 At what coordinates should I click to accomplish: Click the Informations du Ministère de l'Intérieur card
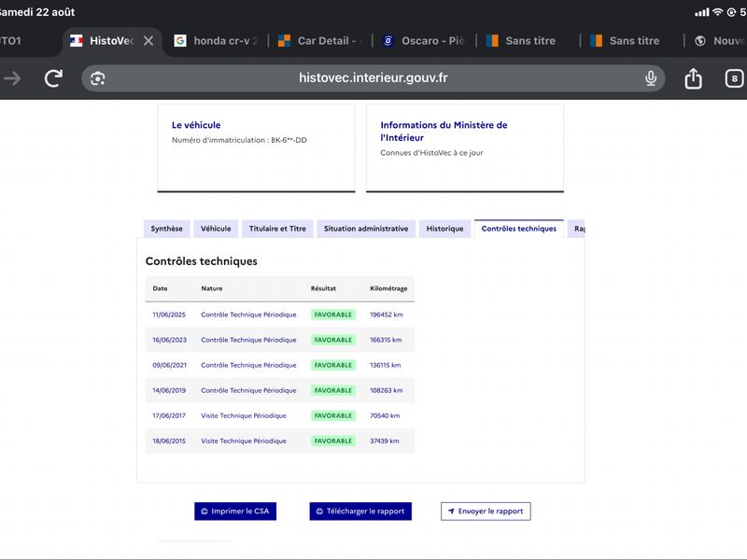point(465,148)
